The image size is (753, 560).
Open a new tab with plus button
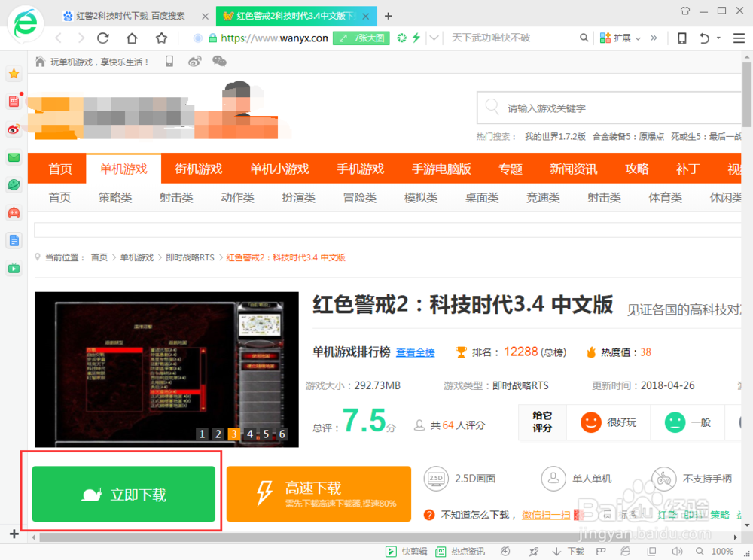pos(388,17)
